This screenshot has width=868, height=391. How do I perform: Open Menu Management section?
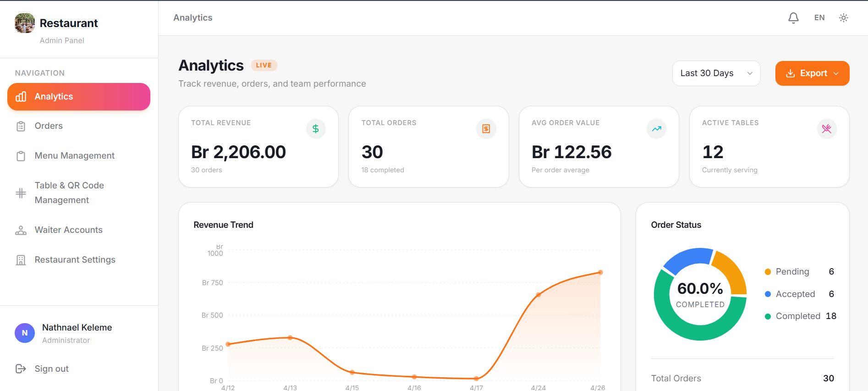point(79,156)
